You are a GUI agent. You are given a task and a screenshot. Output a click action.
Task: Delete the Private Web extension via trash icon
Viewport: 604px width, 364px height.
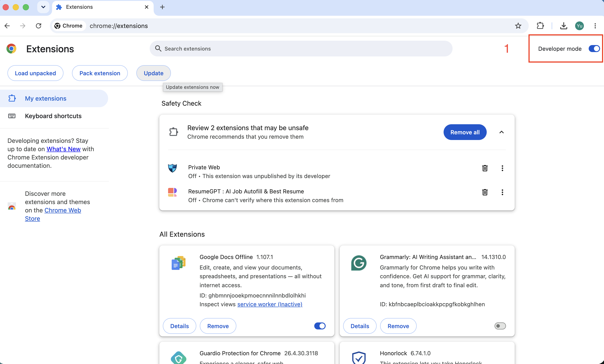[x=485, y=168]
